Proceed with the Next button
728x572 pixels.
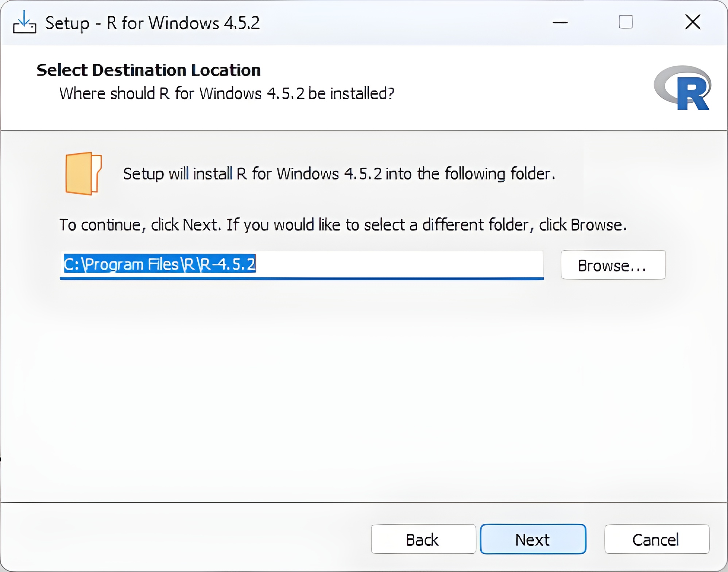pyautogui.click(x=533, y=539)
